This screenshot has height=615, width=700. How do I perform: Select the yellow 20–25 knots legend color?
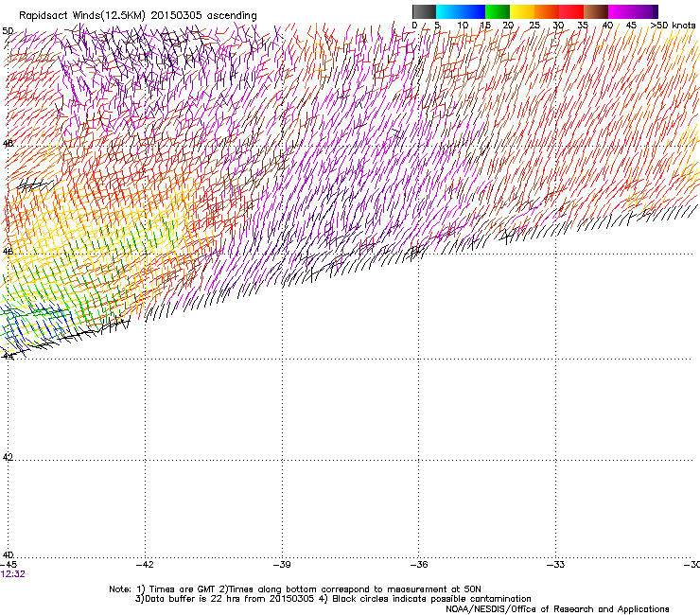[522, 11]
